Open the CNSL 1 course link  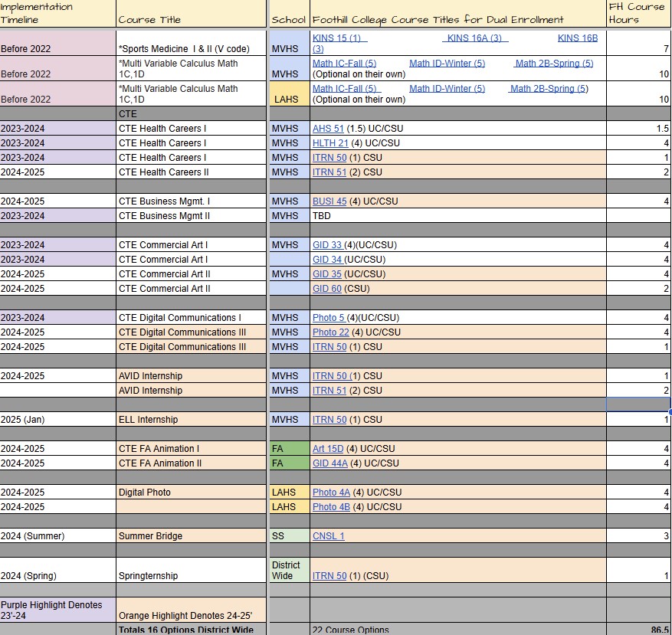(328, 536)
